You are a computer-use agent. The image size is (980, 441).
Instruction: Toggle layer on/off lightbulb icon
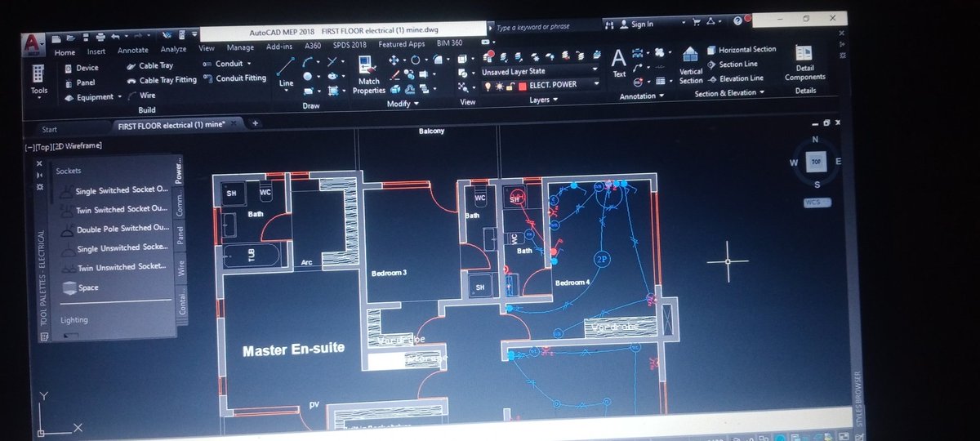(x=488, y=86)
